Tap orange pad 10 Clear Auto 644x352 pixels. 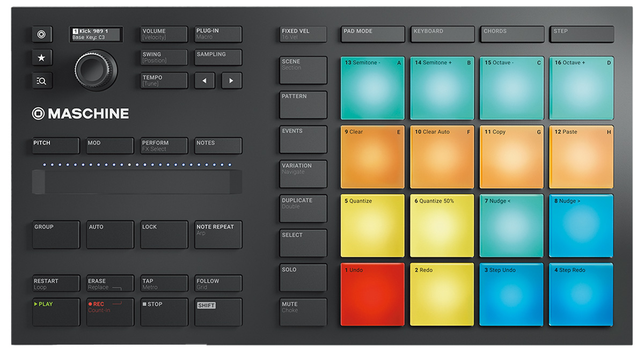pos(442,157)
